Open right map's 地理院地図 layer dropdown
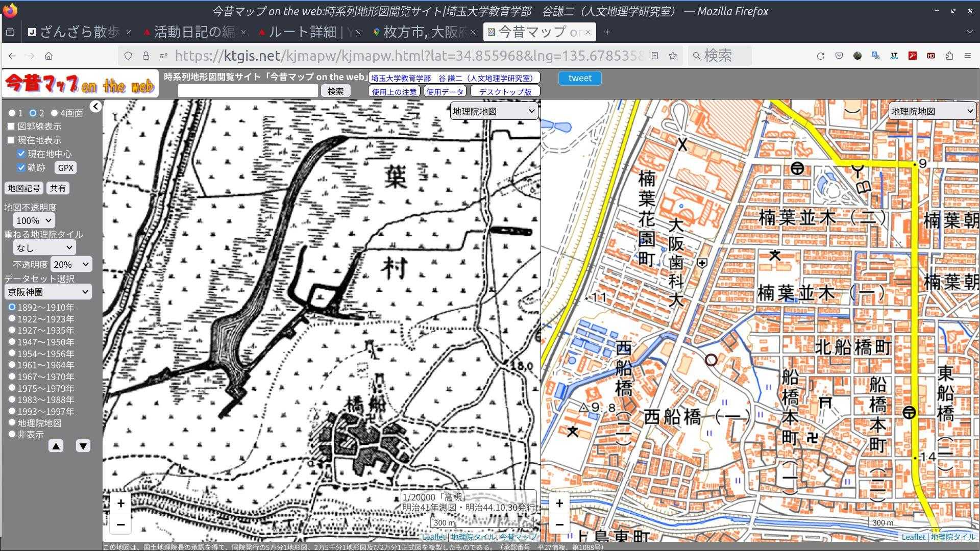Image resolution: width=980 pixels, height=551 pixels. pyautogui.click(x=932, y=111)
